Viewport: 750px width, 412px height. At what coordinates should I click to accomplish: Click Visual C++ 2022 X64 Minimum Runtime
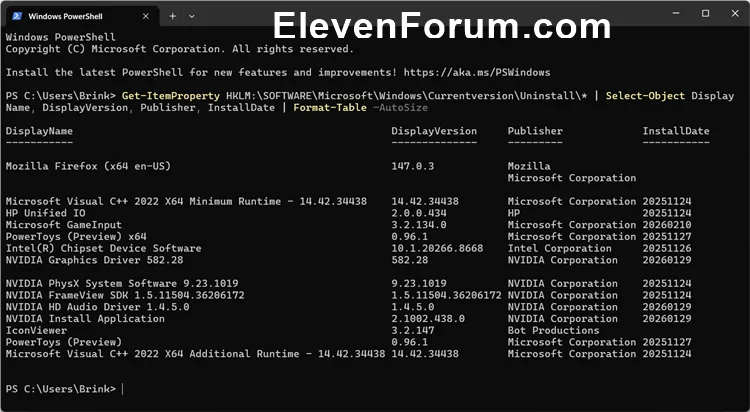click(186, 201)
